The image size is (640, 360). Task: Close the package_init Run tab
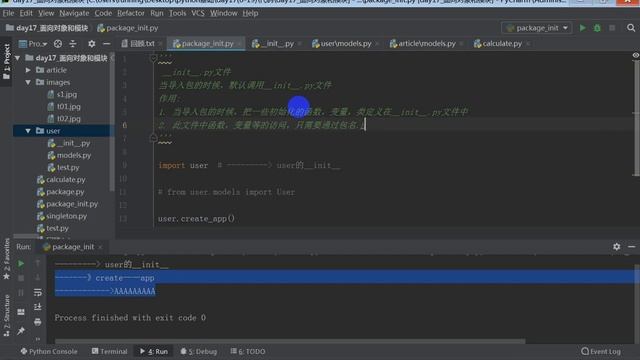coord(100,247)
